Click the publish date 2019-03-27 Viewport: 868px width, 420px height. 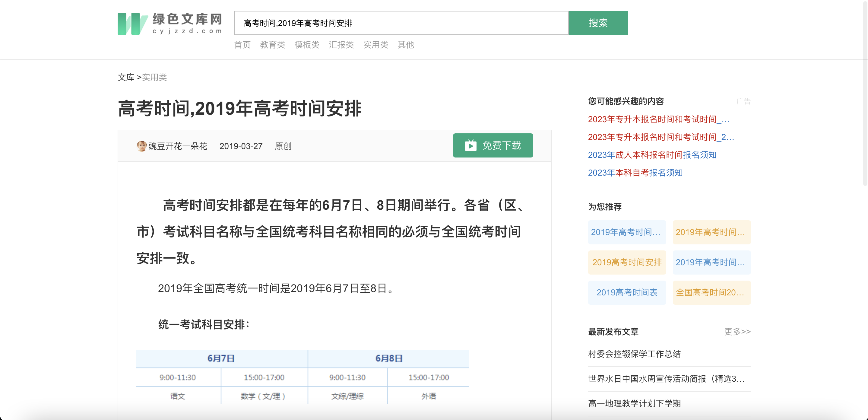241,146
